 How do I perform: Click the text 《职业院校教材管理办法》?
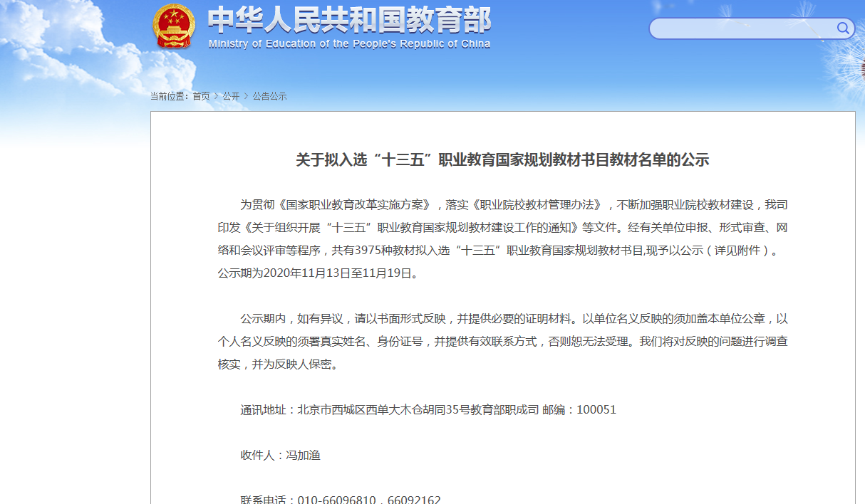click(537, 204)
